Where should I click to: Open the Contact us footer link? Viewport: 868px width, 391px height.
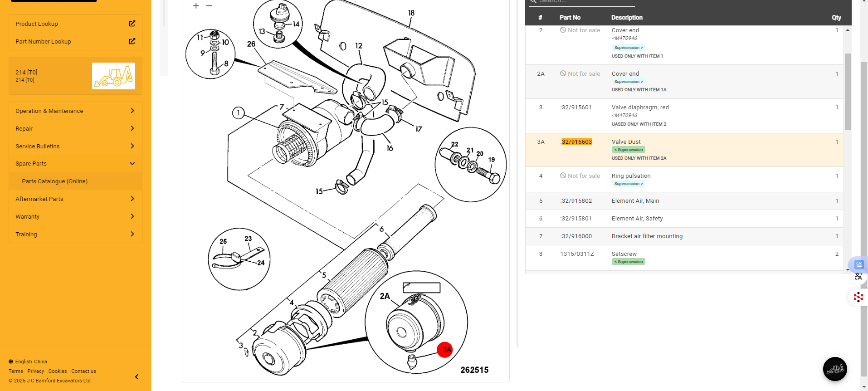click(83, 371)
